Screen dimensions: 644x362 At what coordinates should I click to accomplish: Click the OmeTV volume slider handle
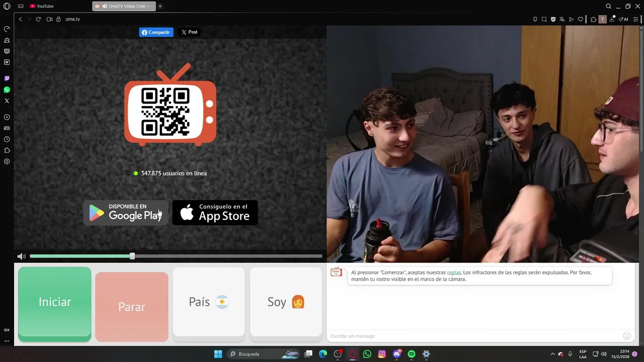tap(132, 256)
